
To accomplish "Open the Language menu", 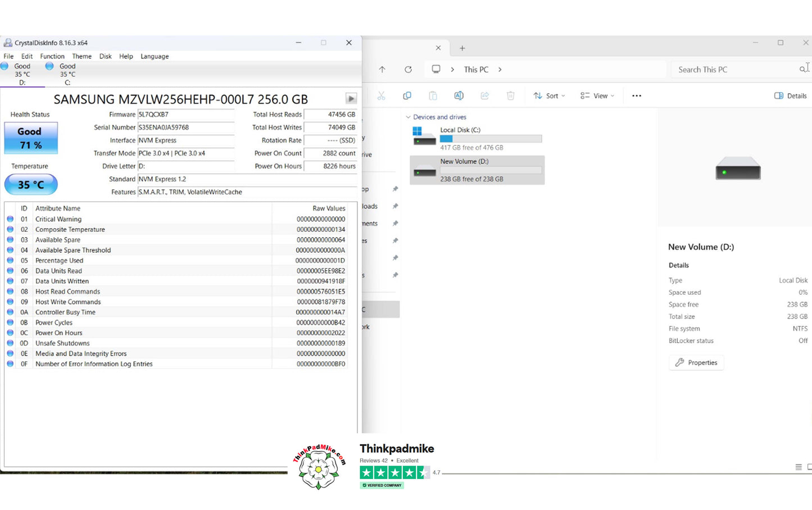I will 155,56.
